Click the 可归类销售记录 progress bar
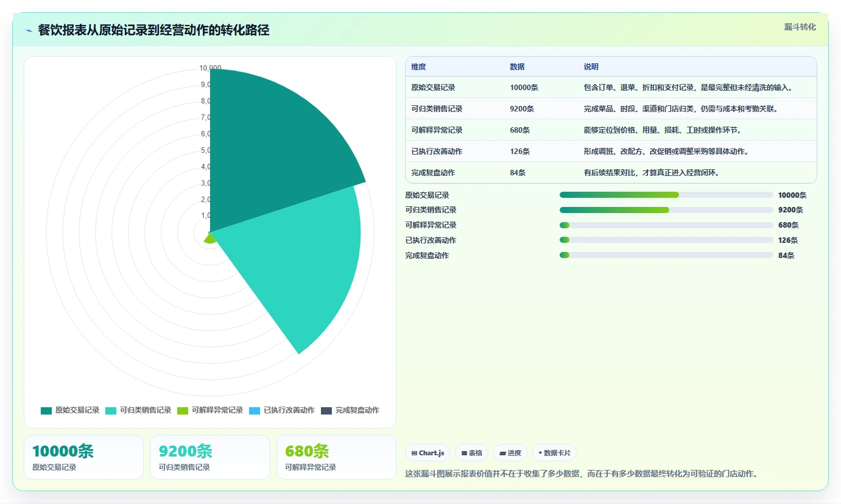The height and width of the screenshot is (504, 841). 666,210
